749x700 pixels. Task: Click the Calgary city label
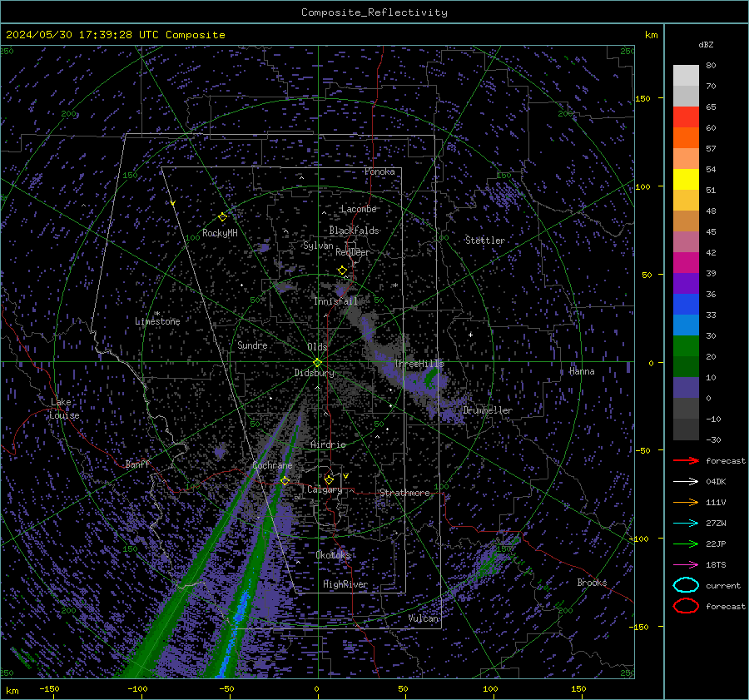325,489
